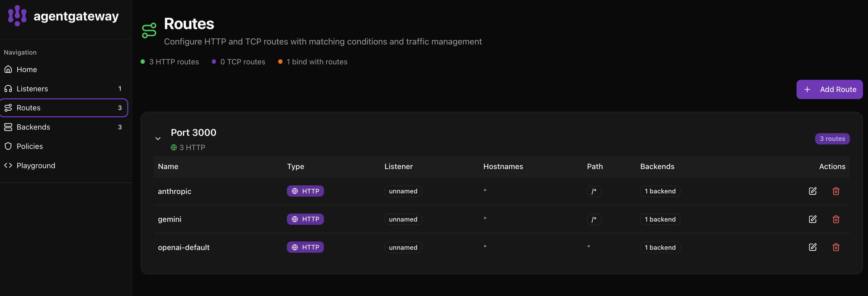Click the green Routes header icon

point(149,31)
